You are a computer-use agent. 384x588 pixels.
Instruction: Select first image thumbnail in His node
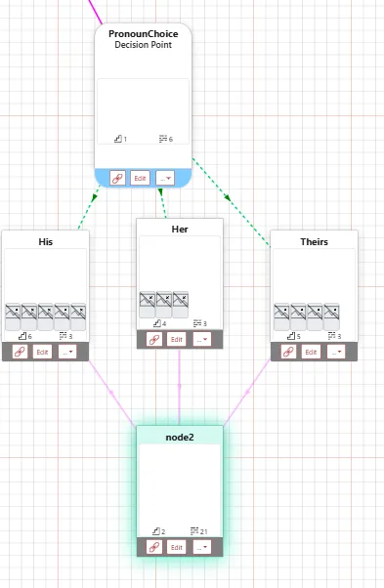click(13, 316)
